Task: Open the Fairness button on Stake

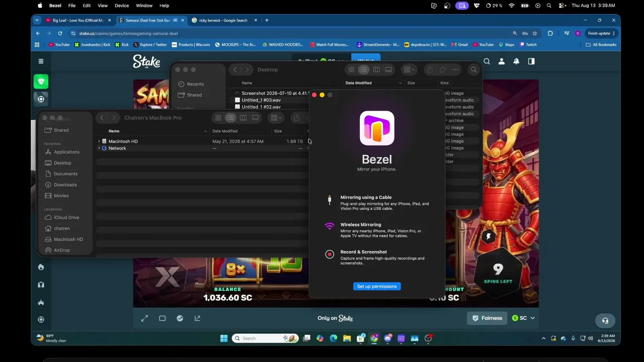Action: pos(487,318)
